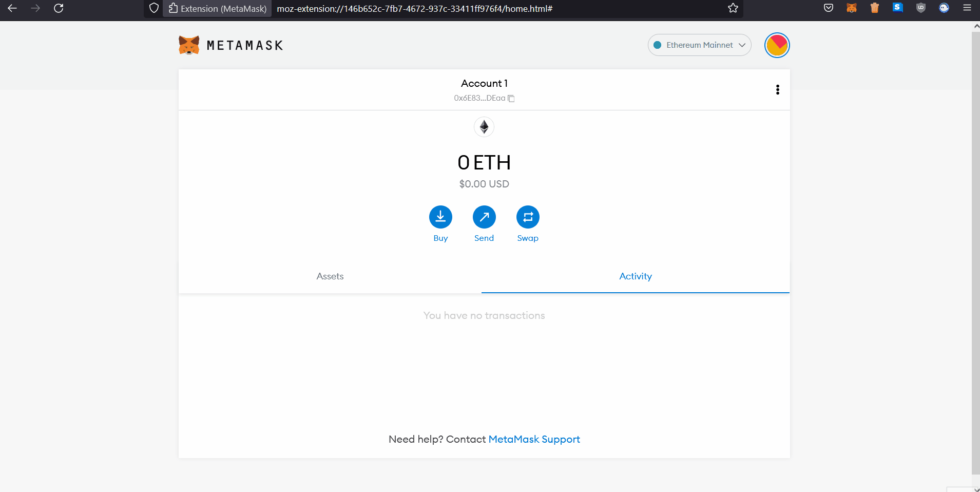Viewport: 980px width, 492px height.
Task: Click the MetaMask fox logo
Action: (189, 45)
